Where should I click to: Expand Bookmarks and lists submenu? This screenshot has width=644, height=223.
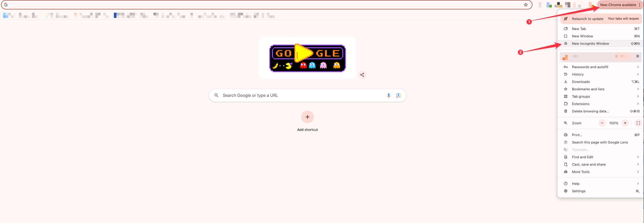pos(601,89)
